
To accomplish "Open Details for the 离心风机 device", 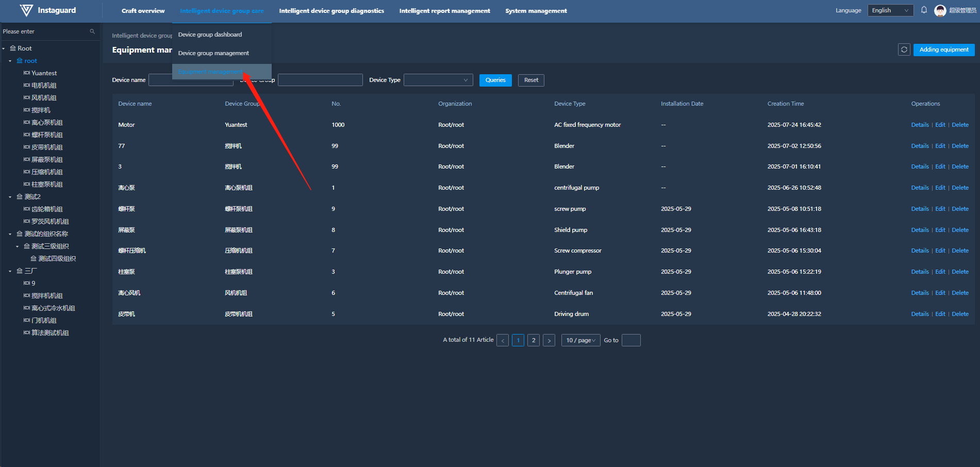I will pos(920,293).
